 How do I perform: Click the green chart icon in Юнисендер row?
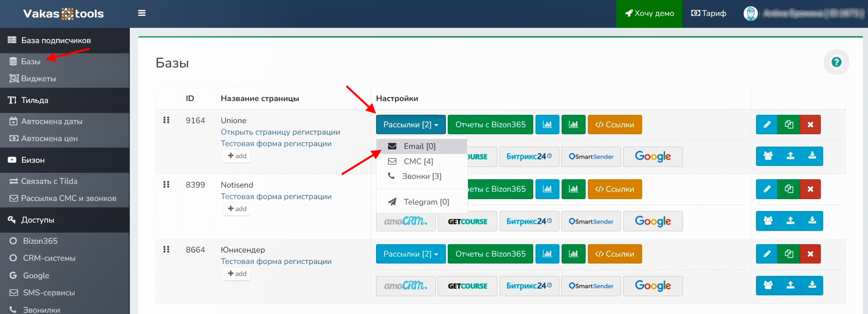(x=573, y=254)
